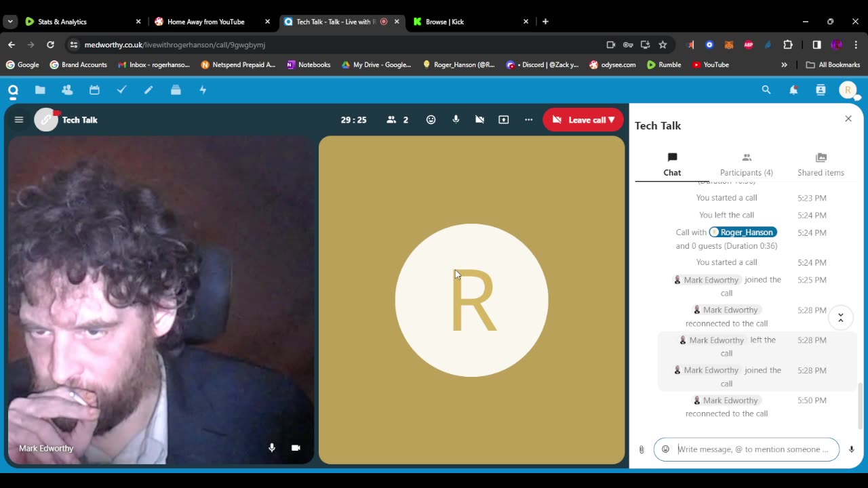Screen dimensions: 868x488
Task: Close the Tech Talk browser tab
Action: (x=397, y=22)
